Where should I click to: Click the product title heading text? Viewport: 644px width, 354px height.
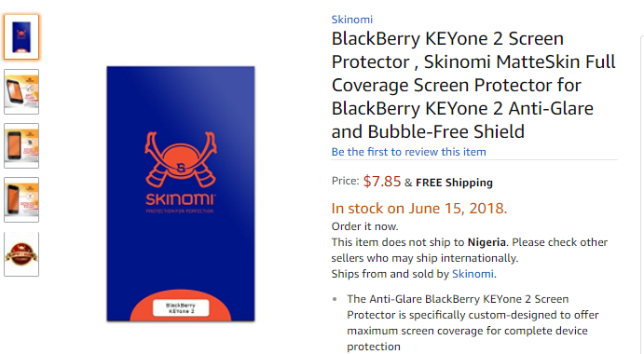pos(473,85)
